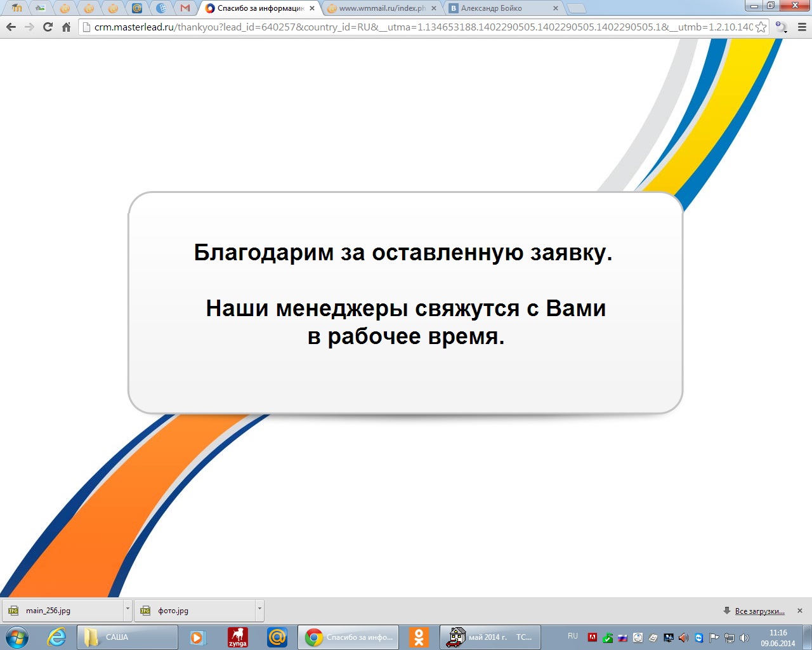Switch to the first pinned tab
812x650 pixels.
pos(17,8)
